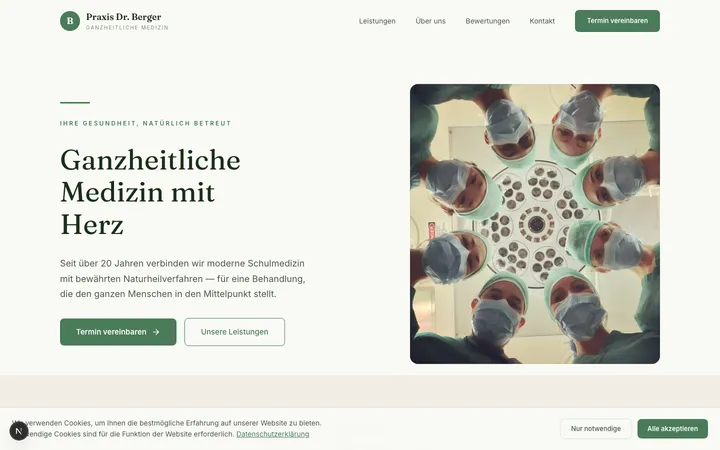Click the hero paragraph about Schulmedizin
The image size is (720, 450).
click(x=183, y=279)
